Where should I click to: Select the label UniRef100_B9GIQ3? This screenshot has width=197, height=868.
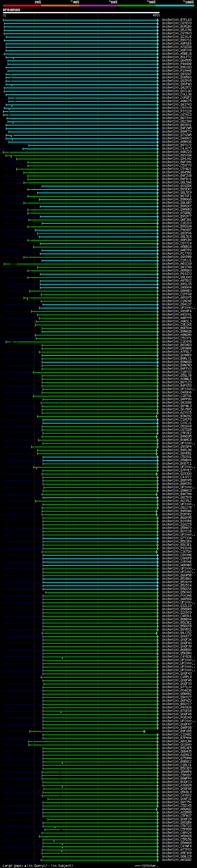[177, 67]
